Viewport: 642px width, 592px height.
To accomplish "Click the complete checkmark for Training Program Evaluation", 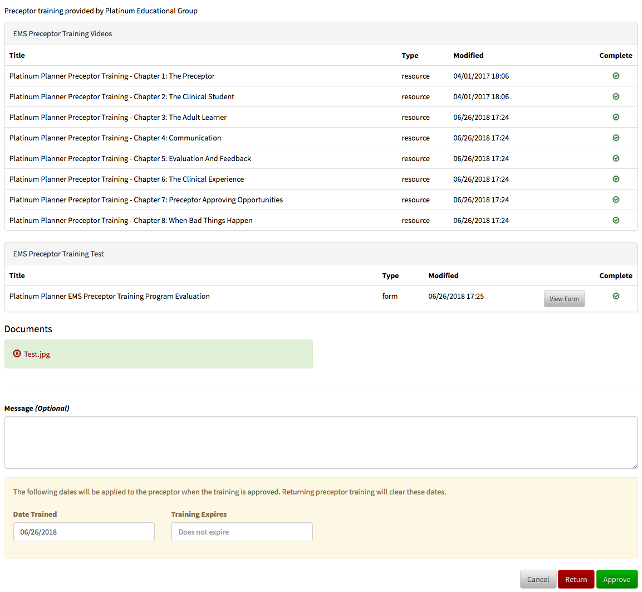I will (x=616, y=296).
